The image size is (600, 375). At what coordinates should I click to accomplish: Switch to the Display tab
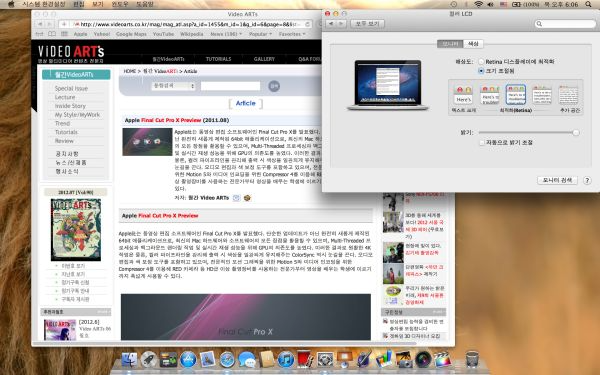tap(450, 44)
